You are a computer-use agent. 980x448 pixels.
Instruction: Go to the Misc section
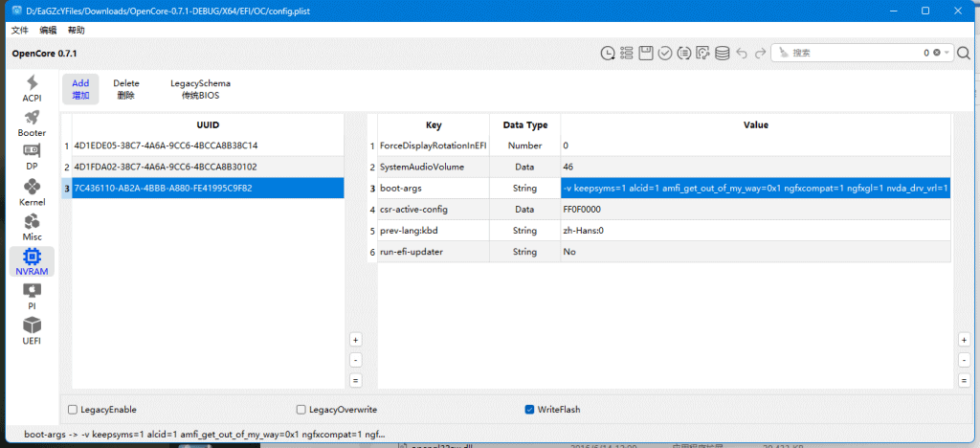32,226
